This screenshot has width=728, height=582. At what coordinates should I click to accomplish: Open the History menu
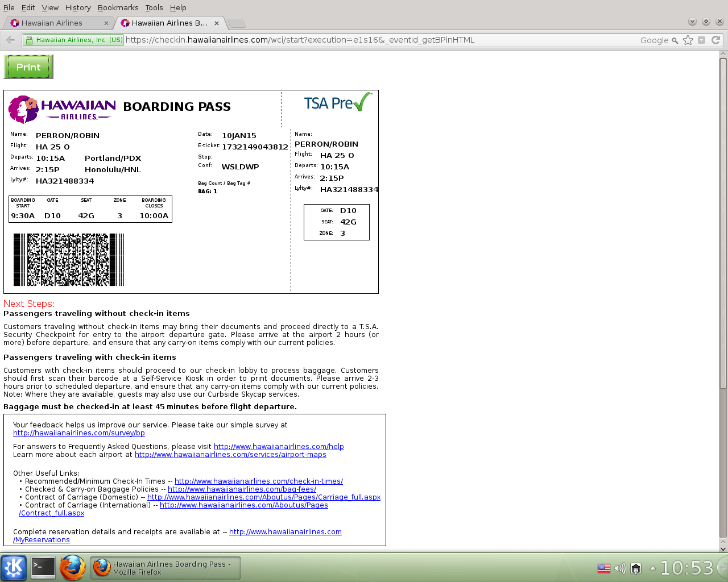pos(78,7)
